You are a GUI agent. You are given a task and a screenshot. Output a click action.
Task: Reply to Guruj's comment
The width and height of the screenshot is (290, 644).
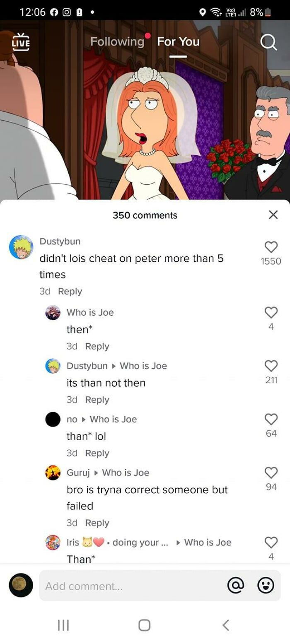97,523
